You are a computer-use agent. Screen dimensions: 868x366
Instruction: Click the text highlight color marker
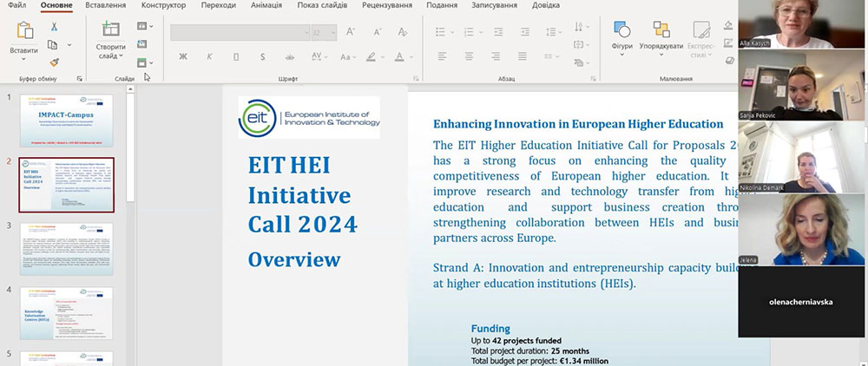[371, 56]
